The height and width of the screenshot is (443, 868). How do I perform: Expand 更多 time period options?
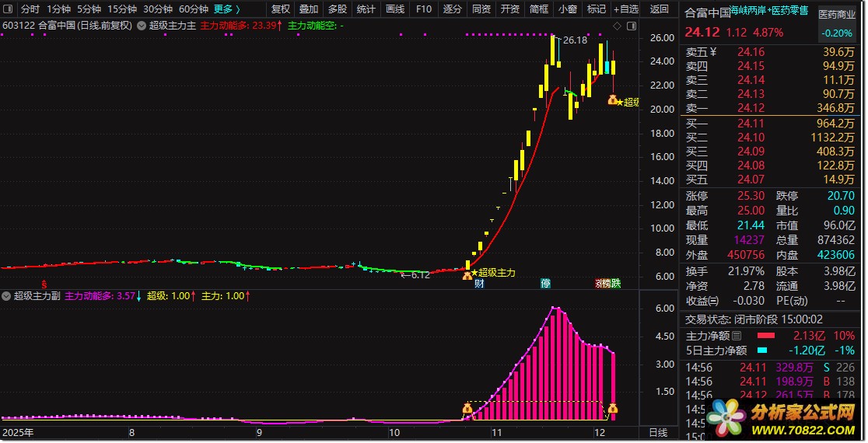(227, 9)
